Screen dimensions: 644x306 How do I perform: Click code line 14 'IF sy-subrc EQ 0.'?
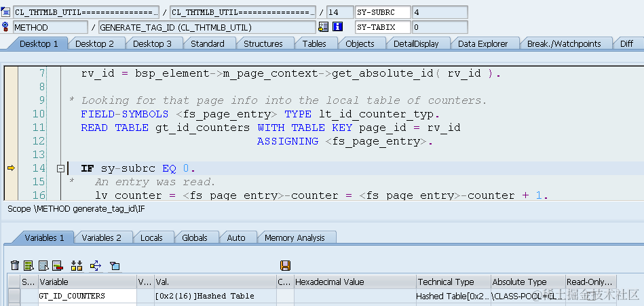tap(138, 168)
